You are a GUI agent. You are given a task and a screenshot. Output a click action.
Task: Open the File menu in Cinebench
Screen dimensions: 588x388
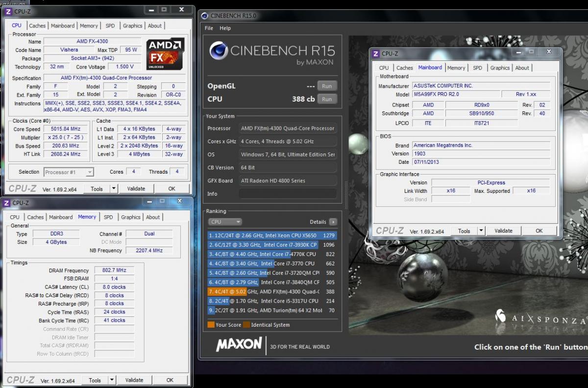209,28
